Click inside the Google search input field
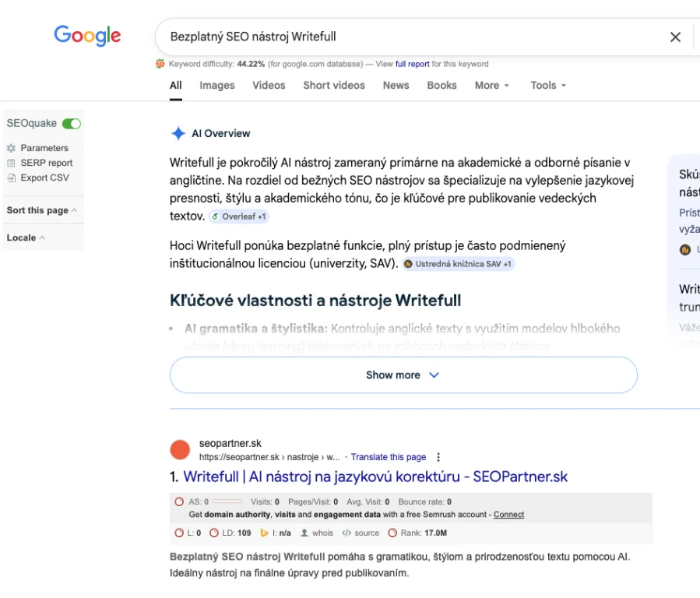This screenshot has width=700, height=598. tap(405, 37)
